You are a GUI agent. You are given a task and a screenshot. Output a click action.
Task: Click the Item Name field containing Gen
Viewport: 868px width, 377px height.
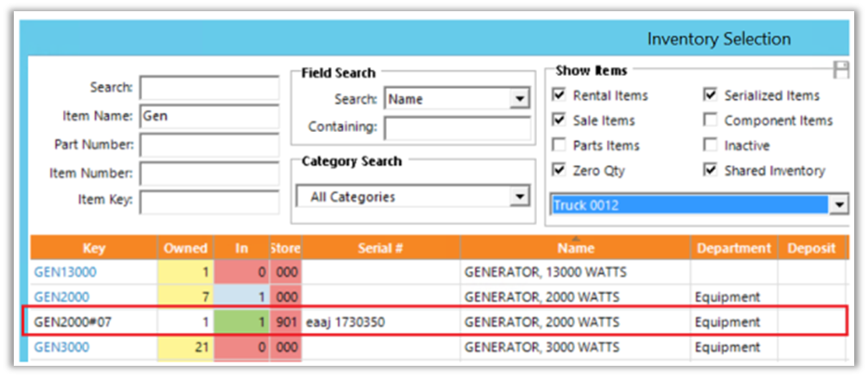coord(209,116)
